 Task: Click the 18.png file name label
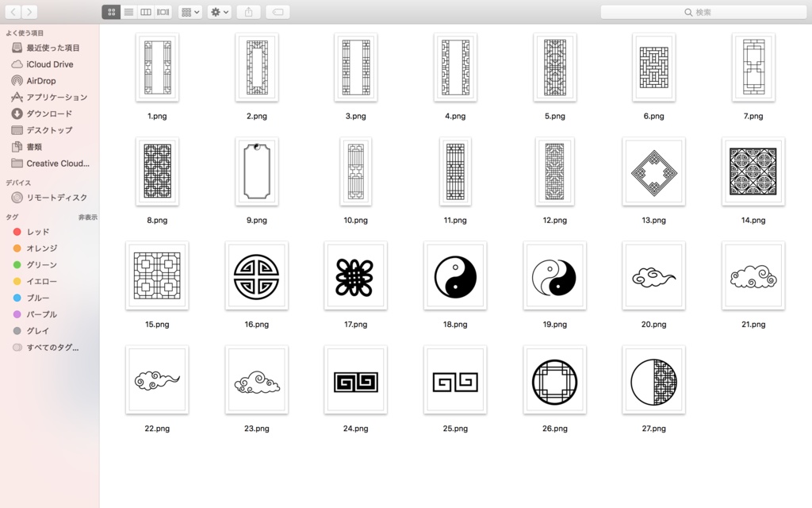point(455,325)
